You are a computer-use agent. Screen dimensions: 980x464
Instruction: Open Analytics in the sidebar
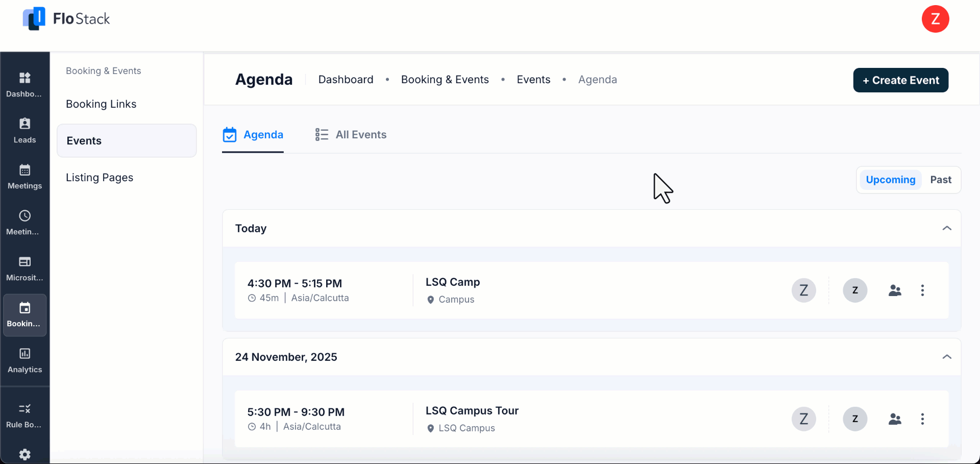point(24,360)
